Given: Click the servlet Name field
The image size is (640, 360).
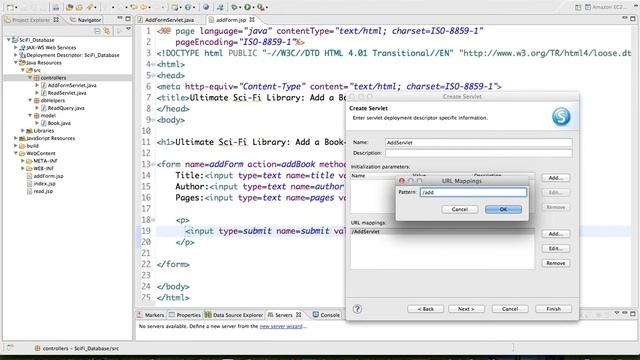Looking at the screenshot, I should point(478,142).
